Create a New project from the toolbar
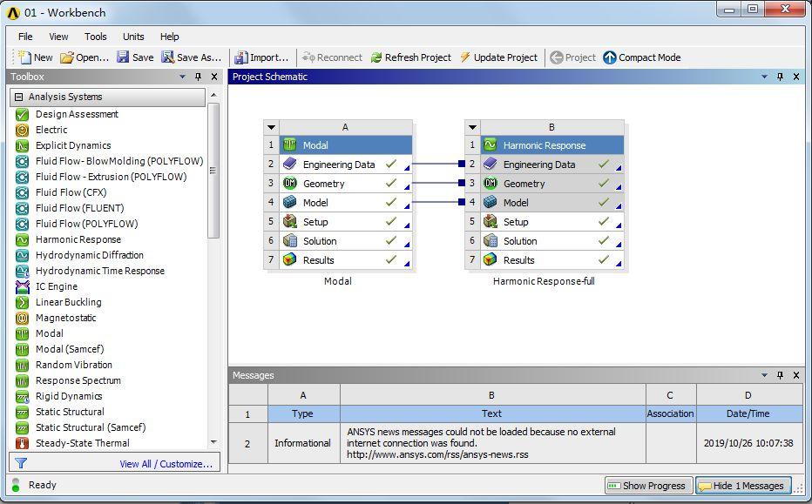 pyautogui.click(x=36, y=57)
